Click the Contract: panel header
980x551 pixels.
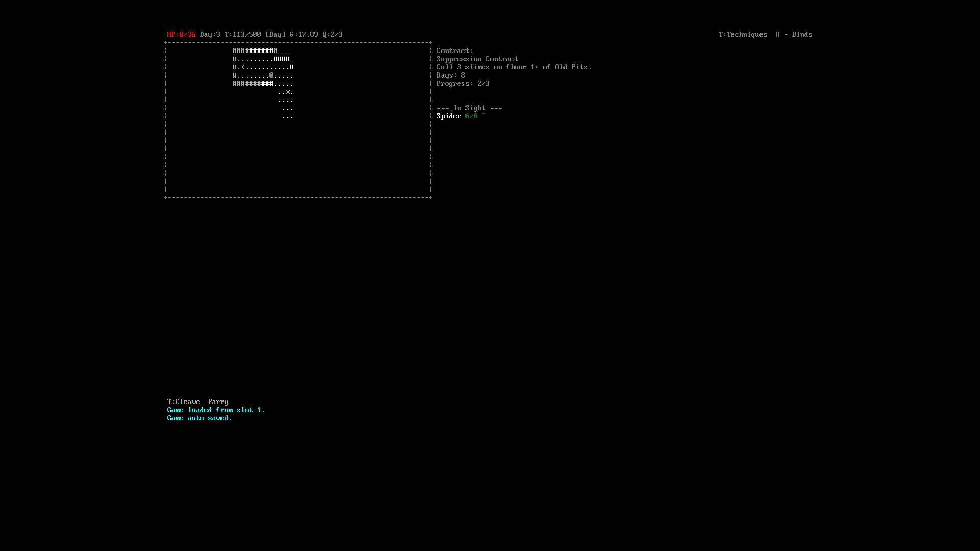[455, 51]
